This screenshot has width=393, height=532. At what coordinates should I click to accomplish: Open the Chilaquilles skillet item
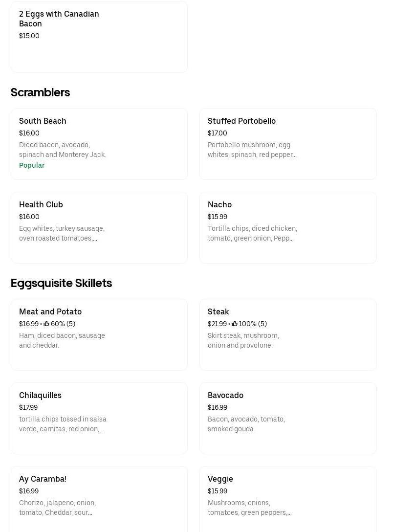pyautogui.click(x=40, y=395)
